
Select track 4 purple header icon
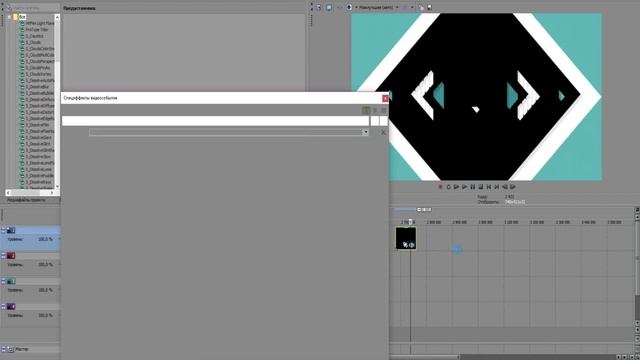[x=11, y=307]
